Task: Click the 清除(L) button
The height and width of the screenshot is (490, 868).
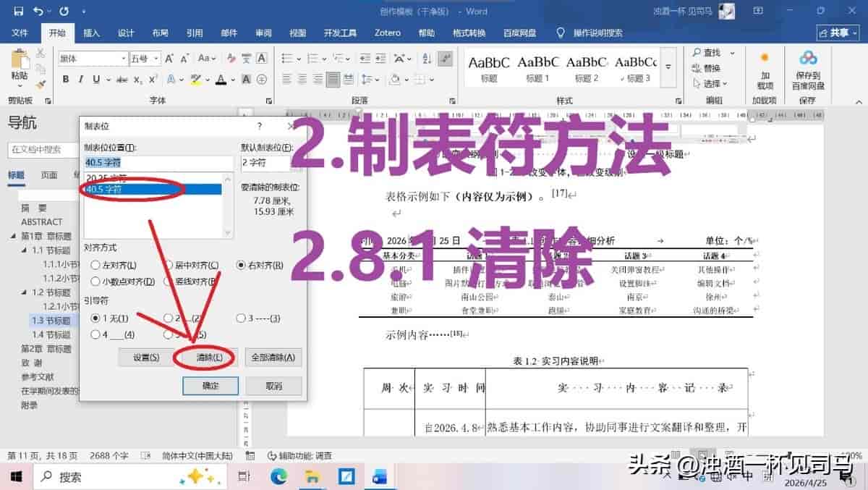Action: click(x=210, y=357)
